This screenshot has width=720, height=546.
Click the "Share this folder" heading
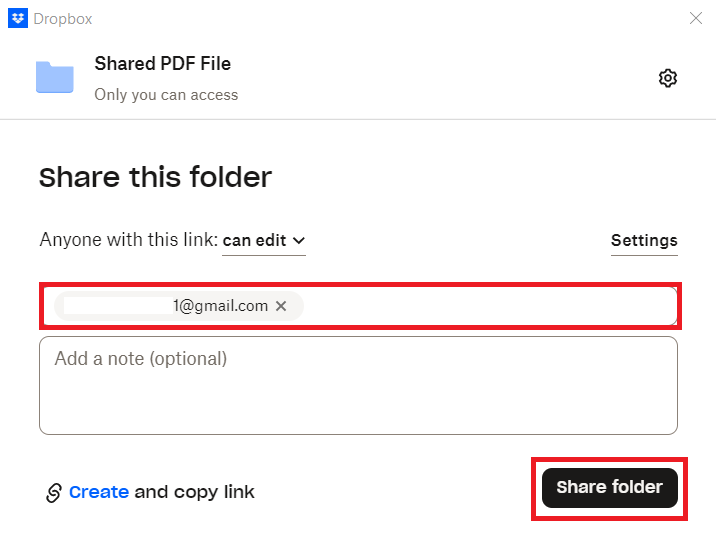[155, 178]
